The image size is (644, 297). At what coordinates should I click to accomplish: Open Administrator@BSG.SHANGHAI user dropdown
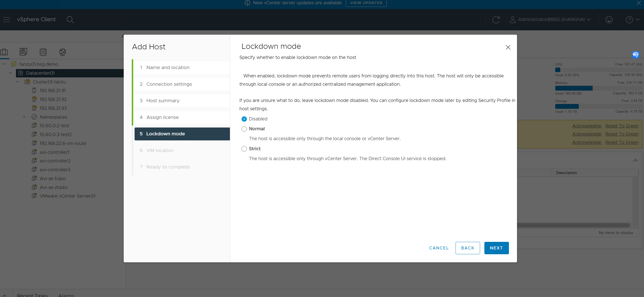[x=551, y=19]
